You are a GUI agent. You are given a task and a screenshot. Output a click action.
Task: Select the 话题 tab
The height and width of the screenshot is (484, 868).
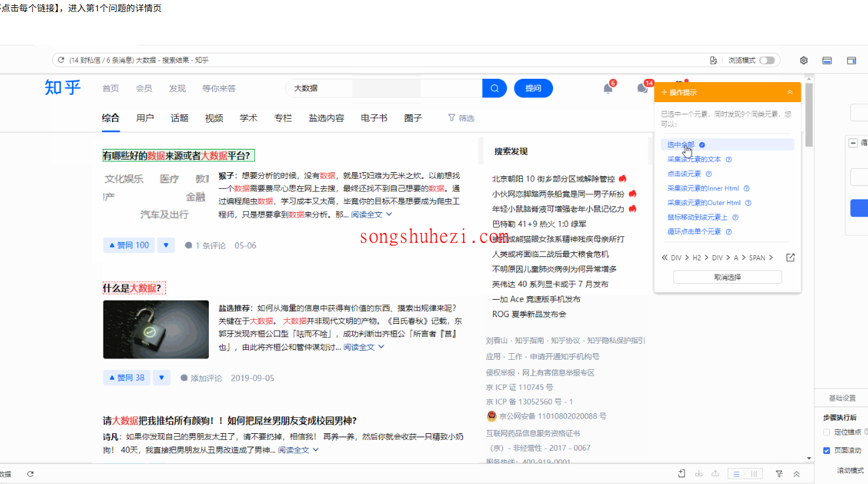[x=179, y=117]
